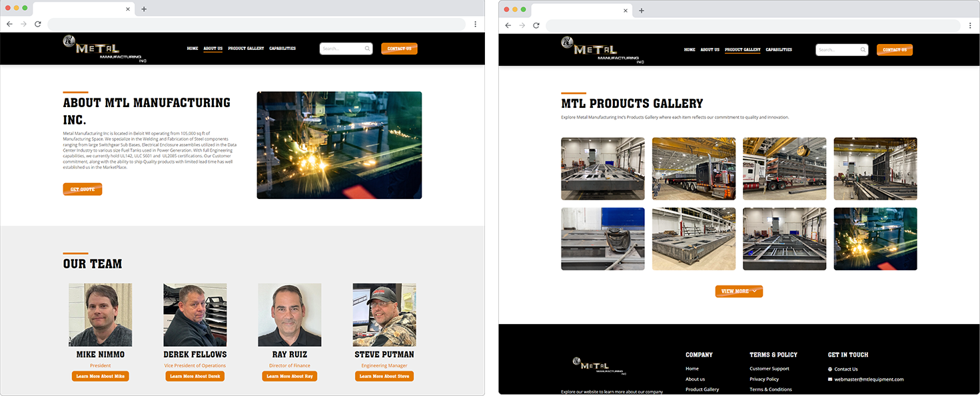The width and height of the screenshot is (980, 396).
Task: Open Home in the right window navigation
Action: tap(690, 50)
